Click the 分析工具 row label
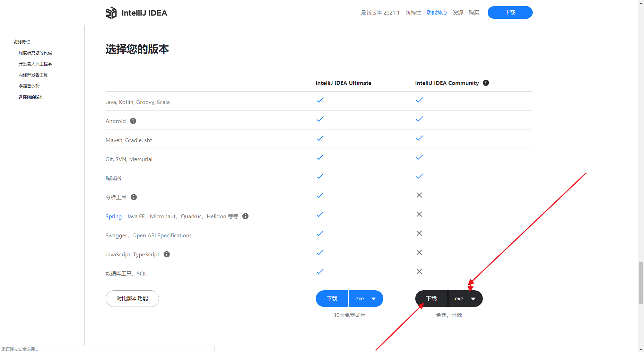The height and width of the screenshot is (353, 644). (x=116, y=197)
